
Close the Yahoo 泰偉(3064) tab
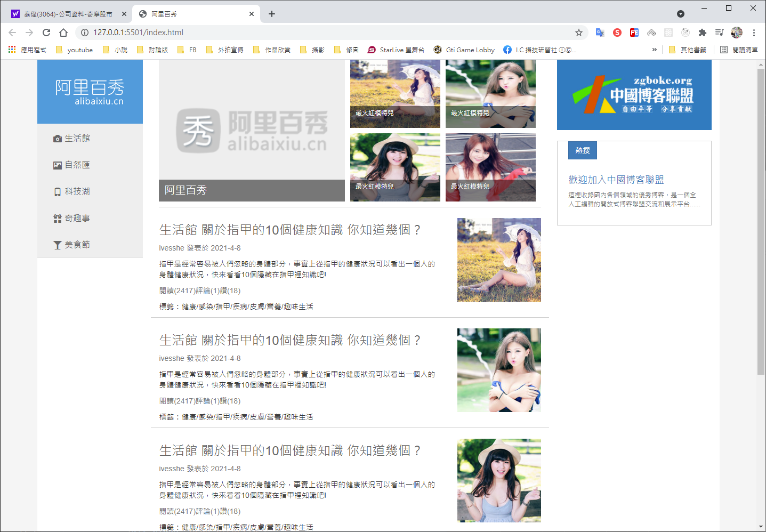[x=124, y=14]
